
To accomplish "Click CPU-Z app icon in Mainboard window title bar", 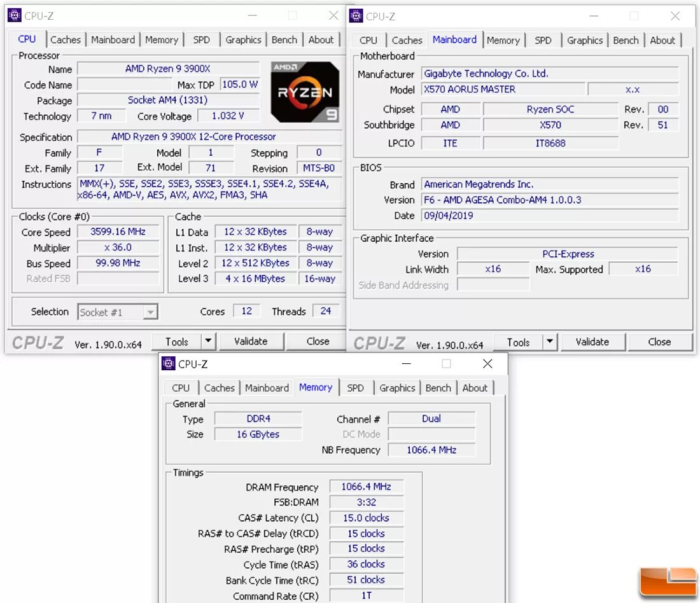I will (356, 16).
